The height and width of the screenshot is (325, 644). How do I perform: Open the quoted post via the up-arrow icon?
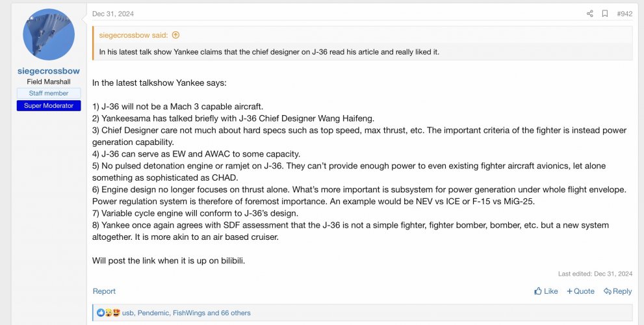[176, 35]
